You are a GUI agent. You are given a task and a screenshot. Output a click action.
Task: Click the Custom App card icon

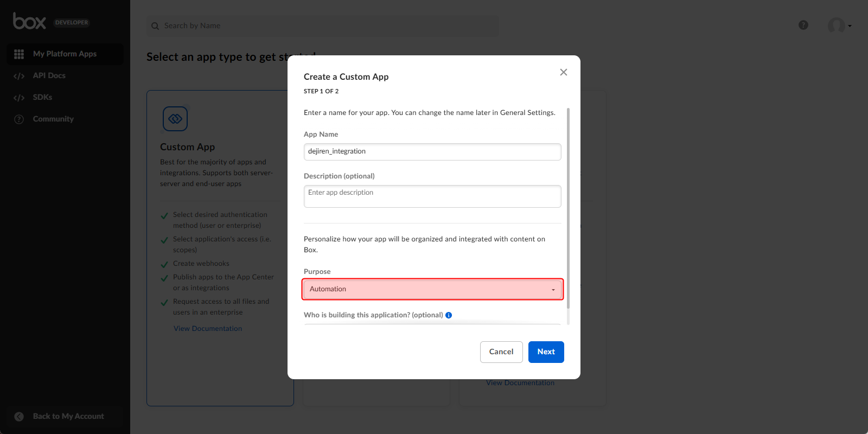(175, 119)
